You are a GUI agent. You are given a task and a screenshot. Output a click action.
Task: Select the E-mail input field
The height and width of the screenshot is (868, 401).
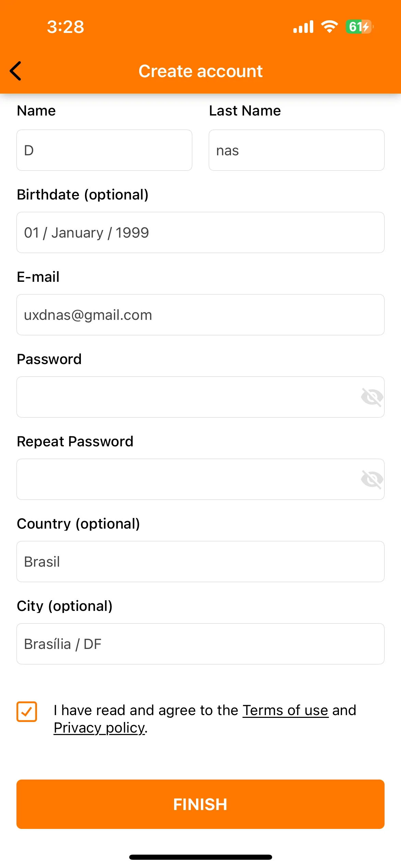[x=200, y=315]
